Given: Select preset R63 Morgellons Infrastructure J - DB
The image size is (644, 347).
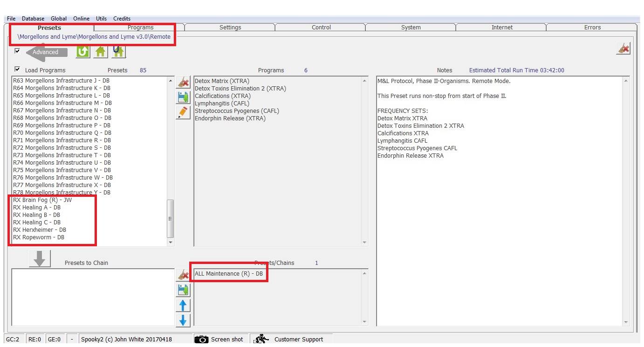Looking at the screenshot, I should click(x=62, y=81).
